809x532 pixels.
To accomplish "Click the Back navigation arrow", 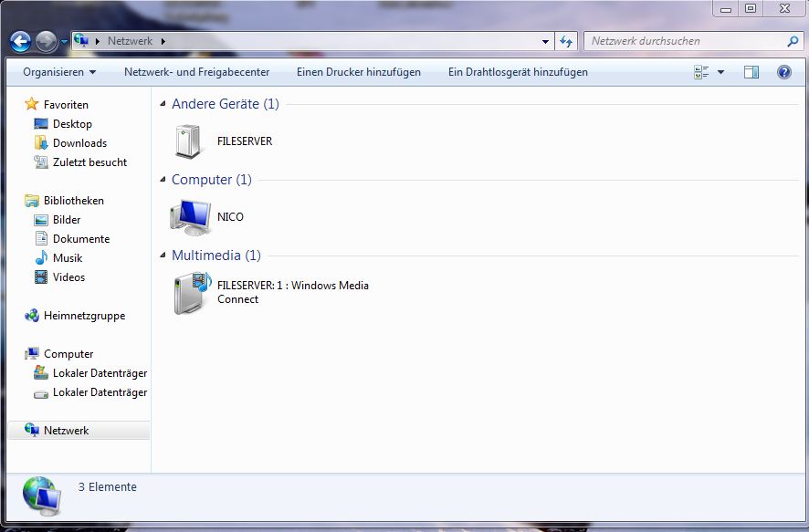I will pyautogui.click(x=21, y=41).
